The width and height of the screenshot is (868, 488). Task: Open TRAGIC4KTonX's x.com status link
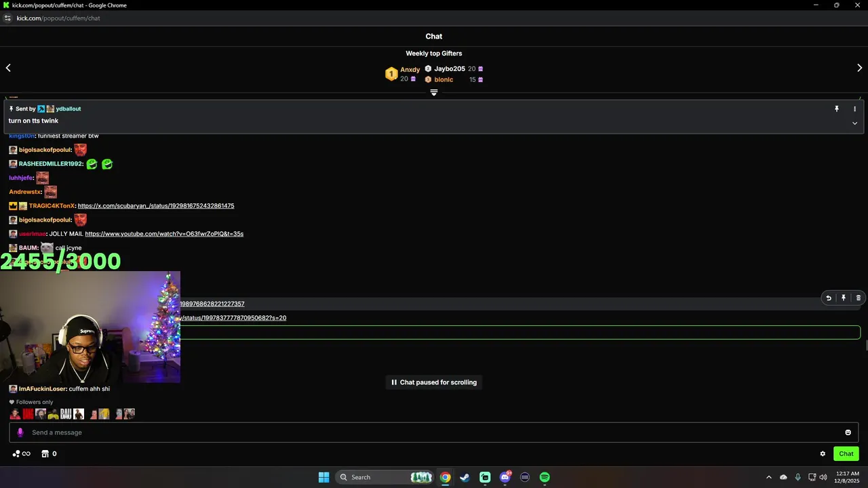(156, 206)
